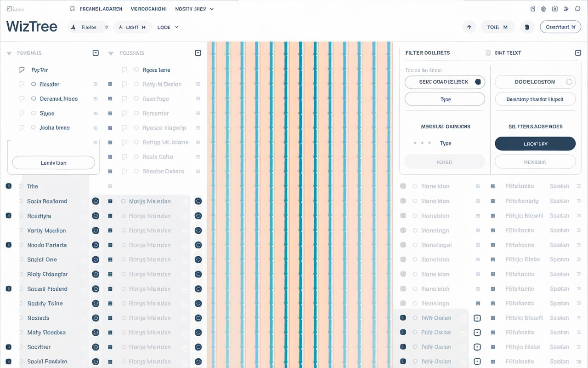This screenshot has width=588, height=368.
Task: Select the Monelangail row
Action: coord(436,245)
